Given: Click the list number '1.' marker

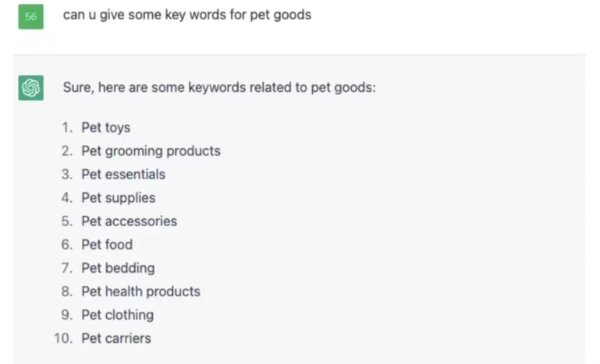Looking at the screenshot, I should pos(67,127).
